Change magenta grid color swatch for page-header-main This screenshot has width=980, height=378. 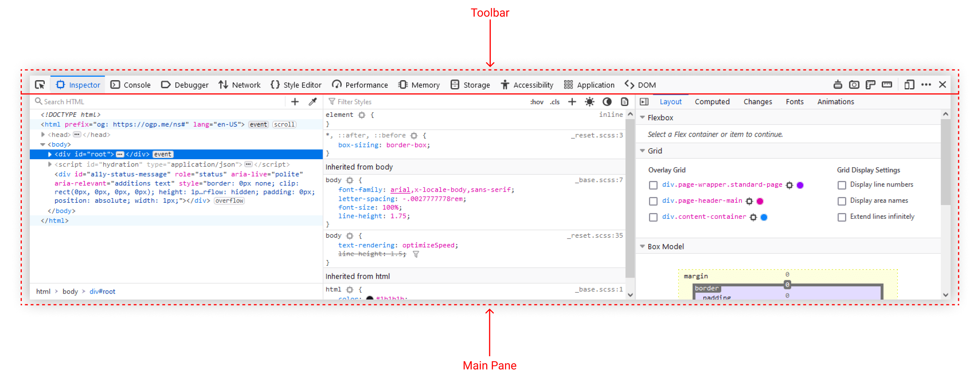click(760, 201)
